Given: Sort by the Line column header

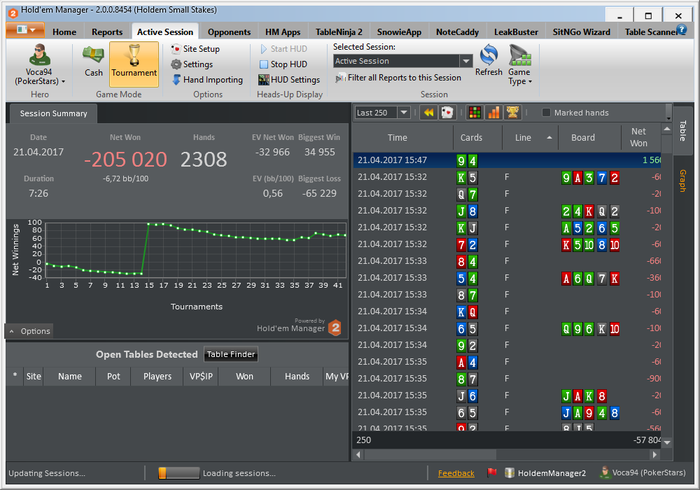Looking at the screenshot, I should (530, 137).
